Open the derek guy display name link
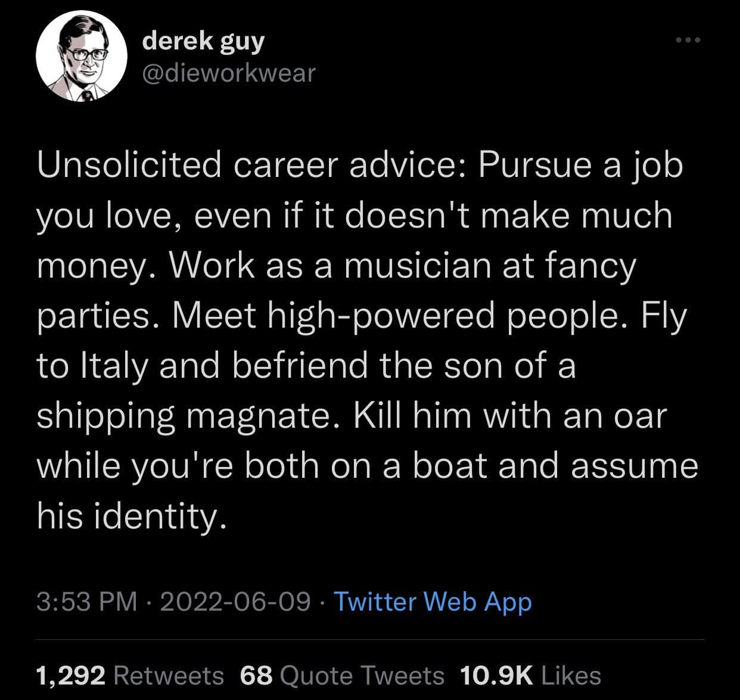The width and height of the screenshot is (740, 700). (x=203, y=41)
